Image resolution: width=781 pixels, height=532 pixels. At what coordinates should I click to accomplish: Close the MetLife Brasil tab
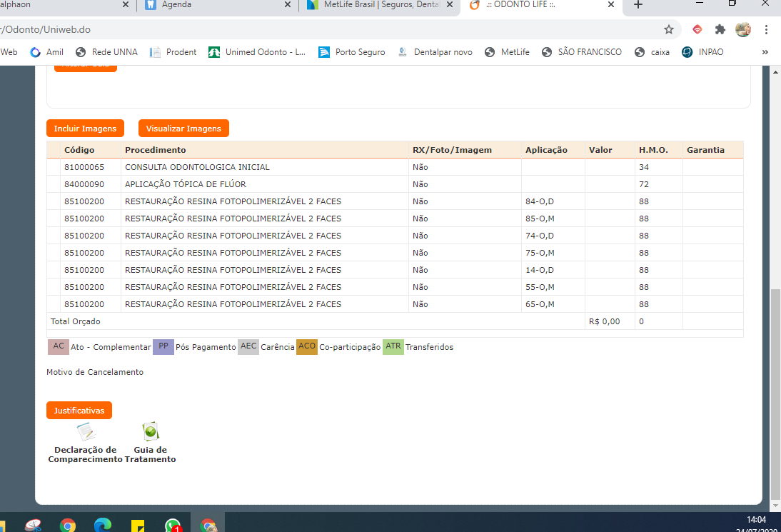449,4
